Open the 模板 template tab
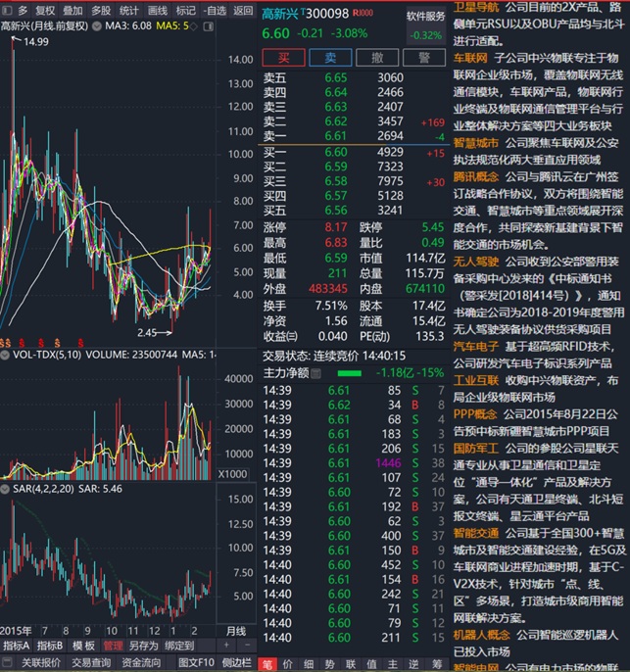Screen dimensions: 630x672 coord(83,646)
